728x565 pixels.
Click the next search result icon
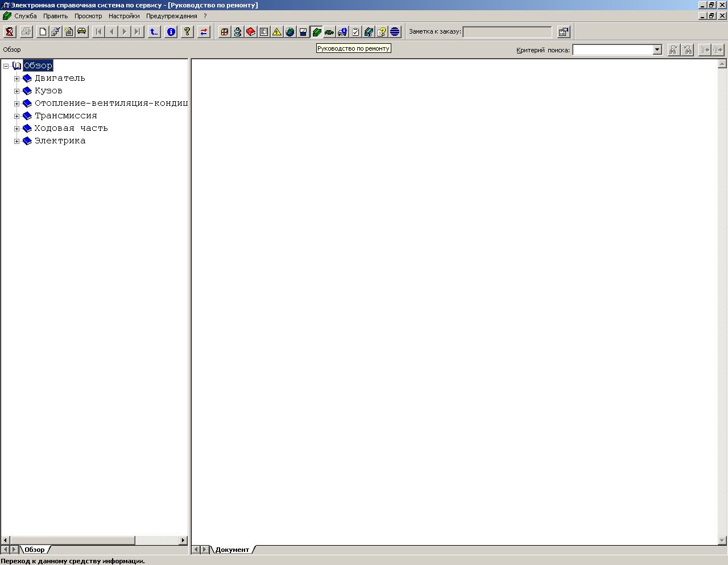718,50
